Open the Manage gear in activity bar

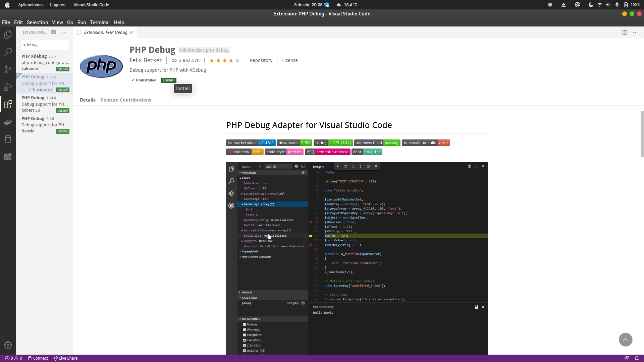8,345
